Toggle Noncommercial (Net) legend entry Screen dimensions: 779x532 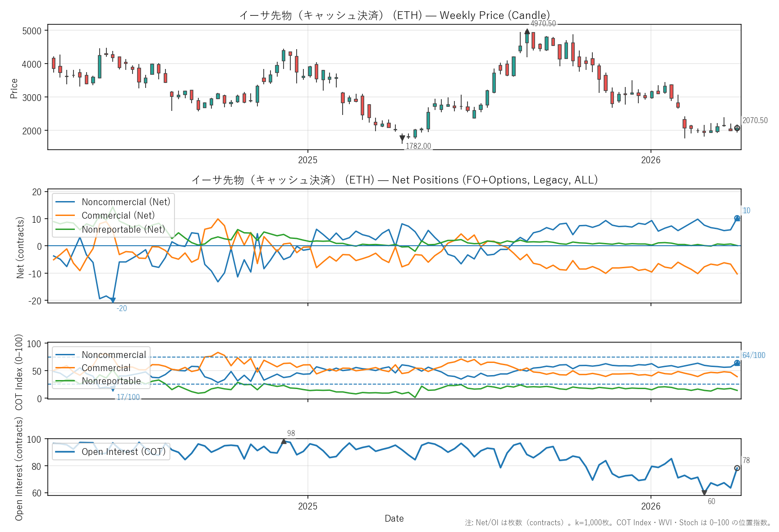pyautogui.click(x=126, y=202)
